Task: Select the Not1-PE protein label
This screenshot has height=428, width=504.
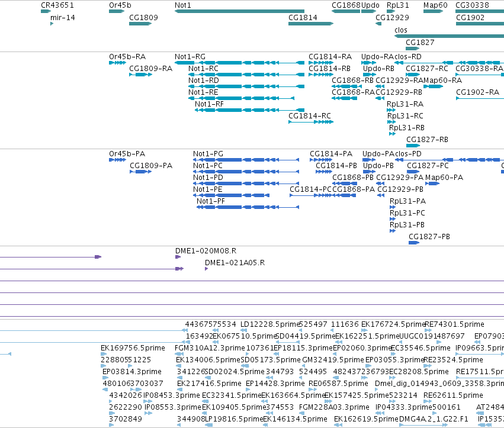Action: pyautogui.click(x=208, y=189)
